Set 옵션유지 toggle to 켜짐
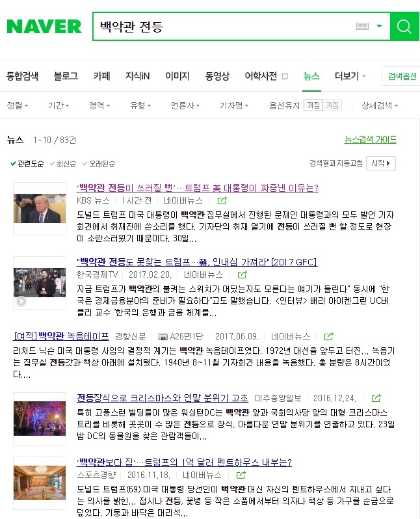Screen dimensions: 420x519 pos(332,105)
